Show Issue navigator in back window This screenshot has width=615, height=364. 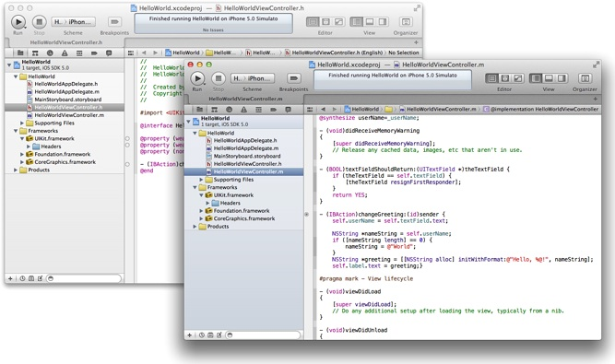pos(65,53)
